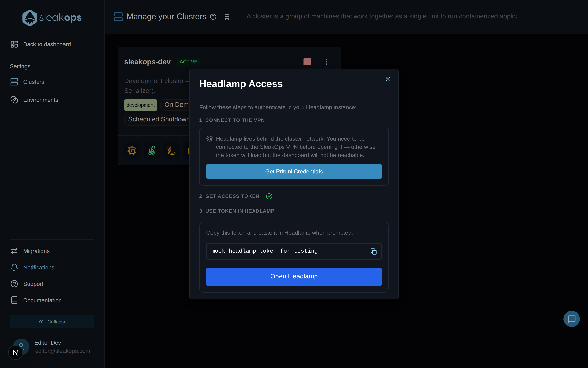Click the ACTIVE status badge
588x368 pixels.
tap(188, 62)
